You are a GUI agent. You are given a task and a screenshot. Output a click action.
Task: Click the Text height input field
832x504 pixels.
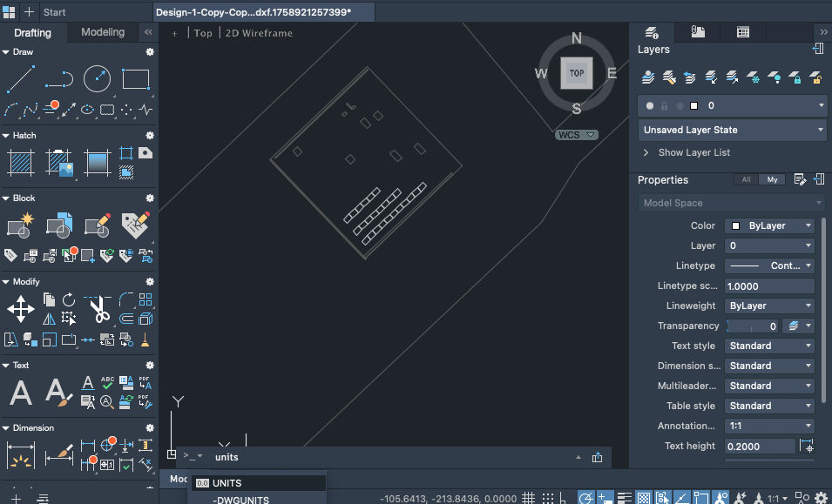tap(760, 446)
